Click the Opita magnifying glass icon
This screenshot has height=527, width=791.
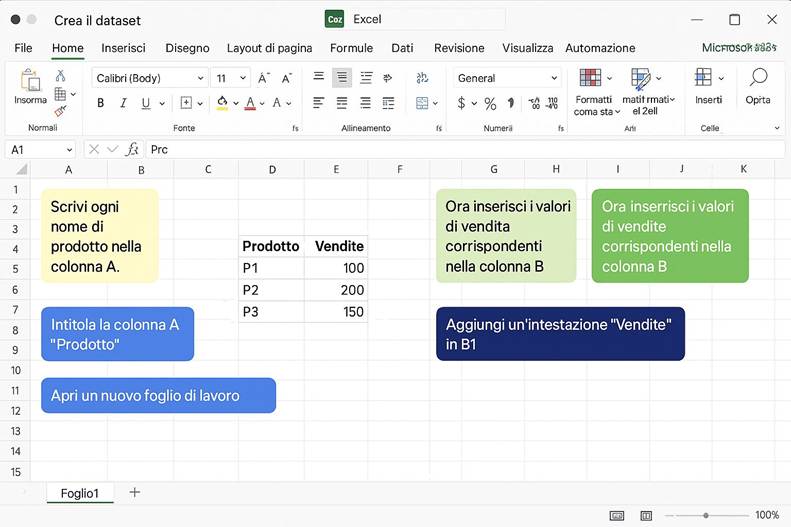758,78
